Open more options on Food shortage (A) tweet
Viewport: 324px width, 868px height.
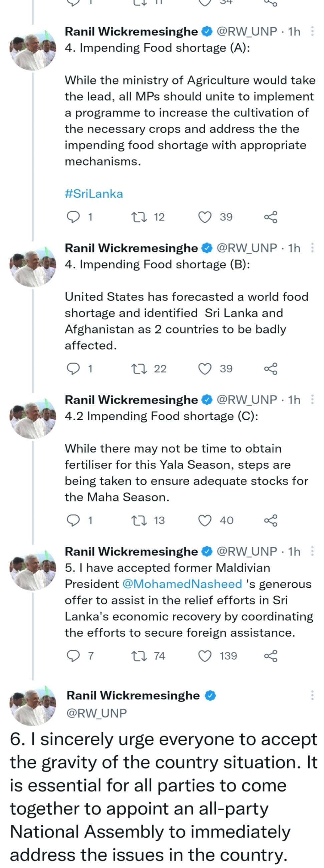click(312, 31)
